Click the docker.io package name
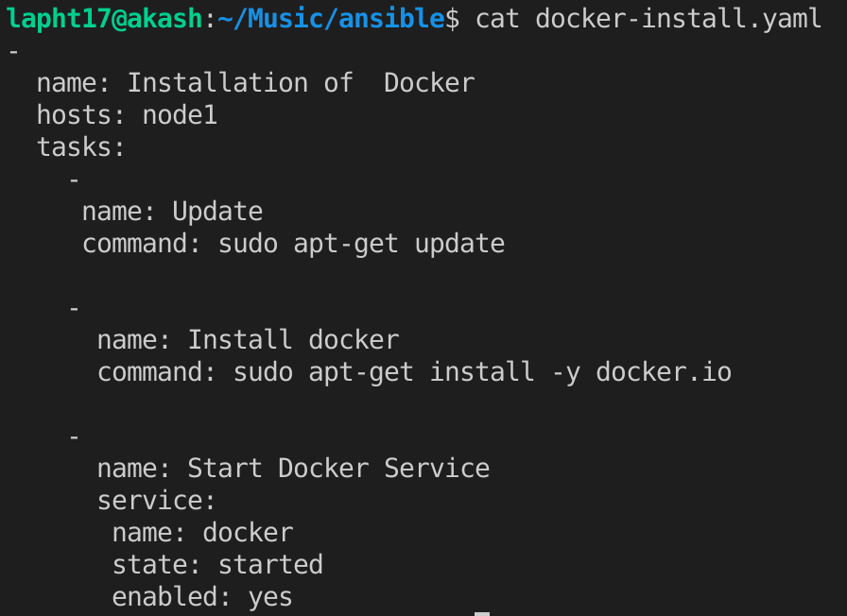Viewport: 847px width, 616px height. click(664, 372)
